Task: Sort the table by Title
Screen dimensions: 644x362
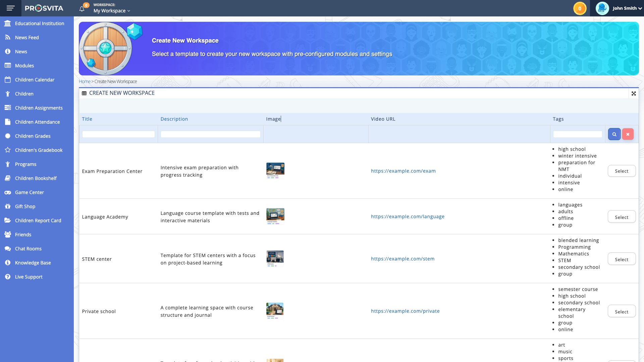Action: click(x=87, y=119)
